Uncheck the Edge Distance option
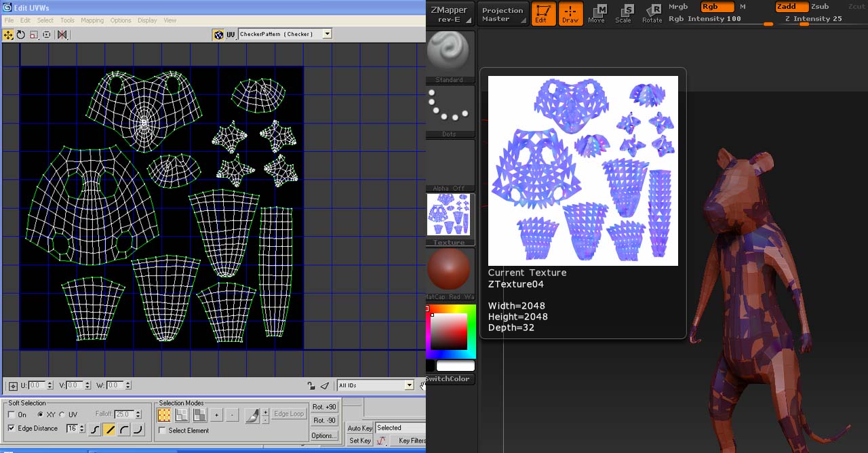 tap(10, 428)
